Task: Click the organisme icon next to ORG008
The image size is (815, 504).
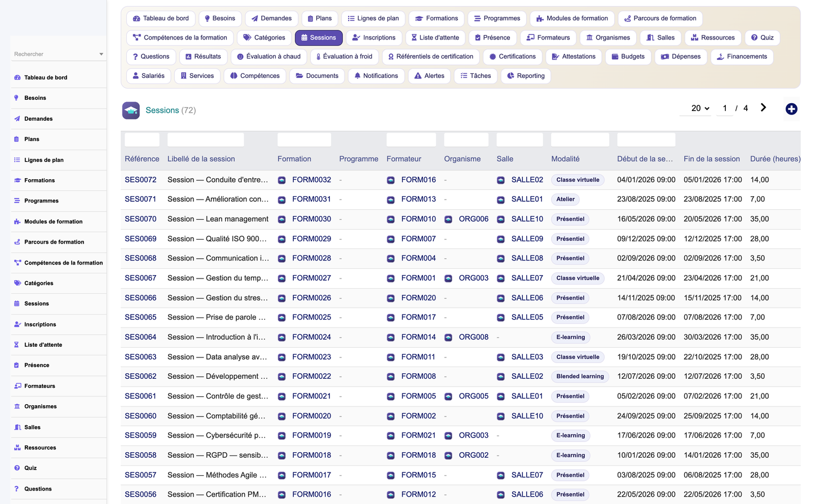Action: tap(448, 338)
